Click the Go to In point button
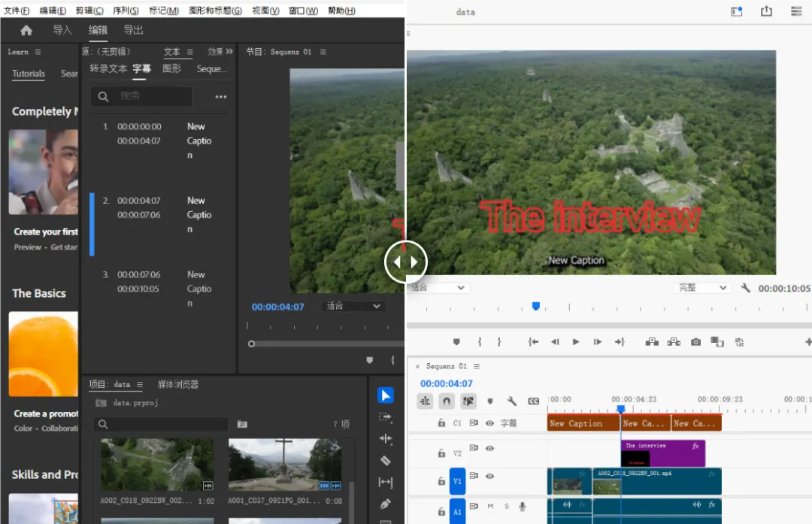 [533, 342]
